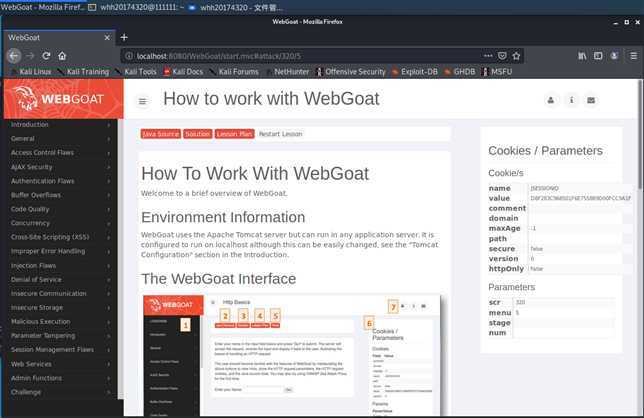Open the Malicious Execution menu

tap(60, 322)
